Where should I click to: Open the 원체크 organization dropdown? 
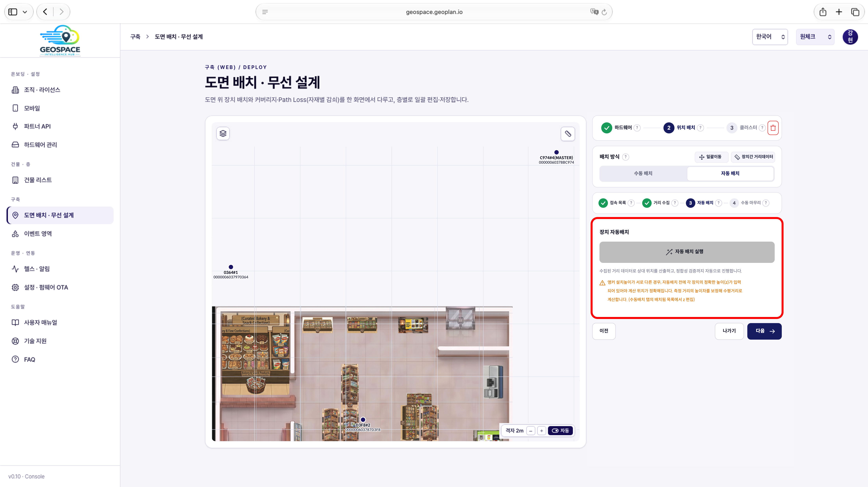(815, 37)
